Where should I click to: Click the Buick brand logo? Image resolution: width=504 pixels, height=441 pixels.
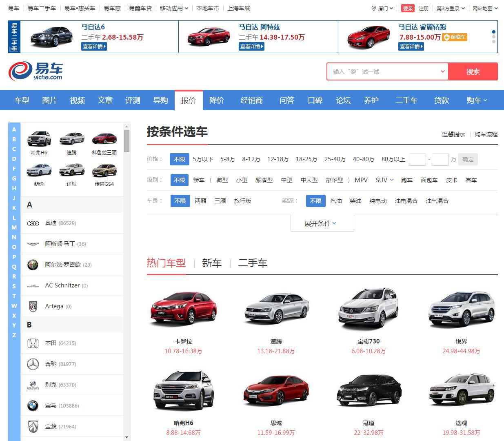coord(33,385)
